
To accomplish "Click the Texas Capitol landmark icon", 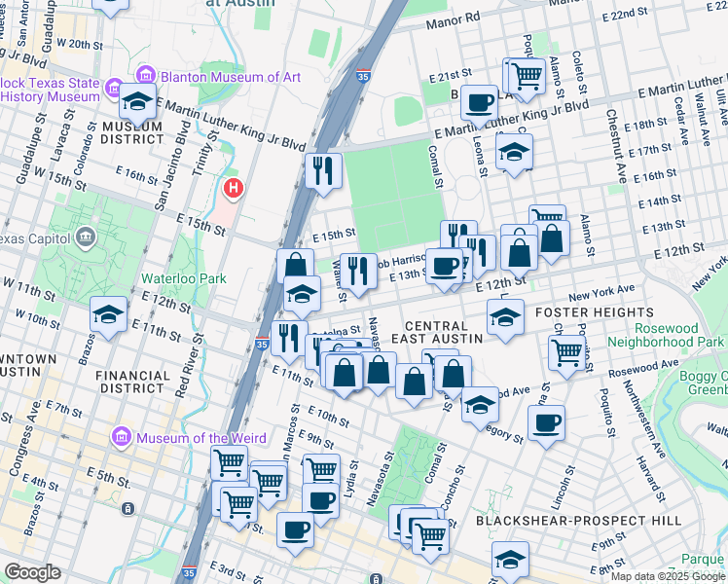I will (87, 237).
